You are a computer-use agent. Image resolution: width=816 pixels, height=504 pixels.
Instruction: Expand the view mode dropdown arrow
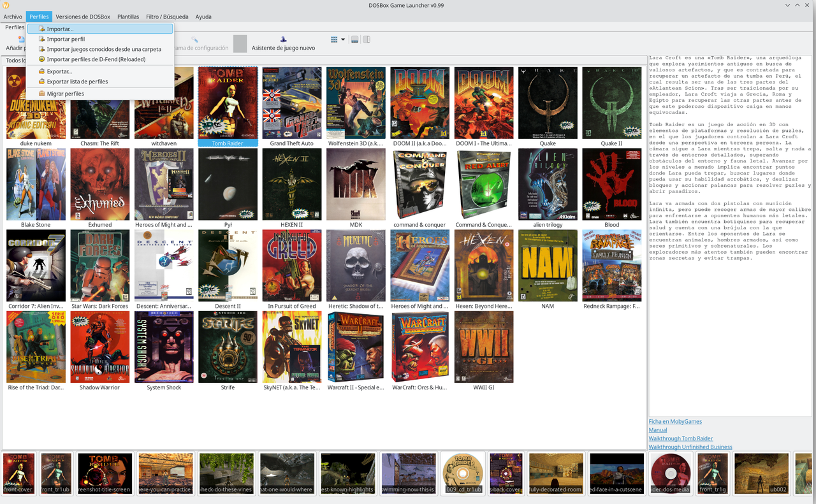point(343,40)
